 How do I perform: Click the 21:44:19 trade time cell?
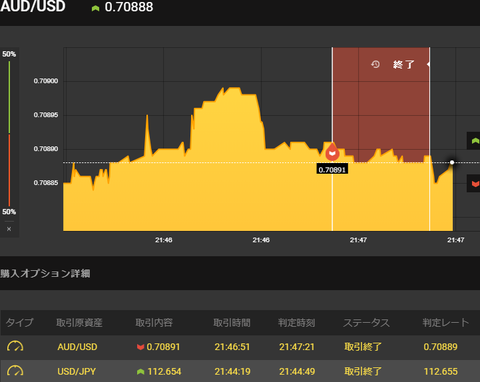[x=232, y=371]
